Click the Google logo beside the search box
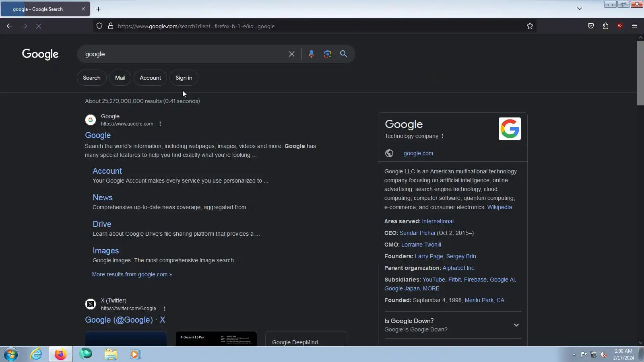 click(x=40, y=54)
